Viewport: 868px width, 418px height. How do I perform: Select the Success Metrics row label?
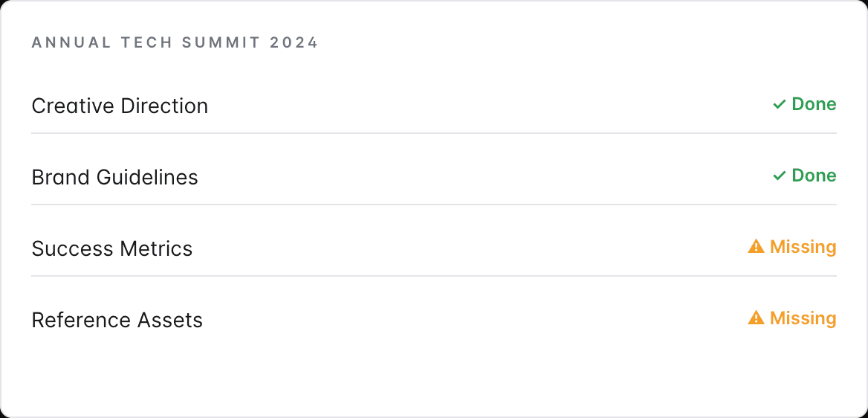[111, 248]
